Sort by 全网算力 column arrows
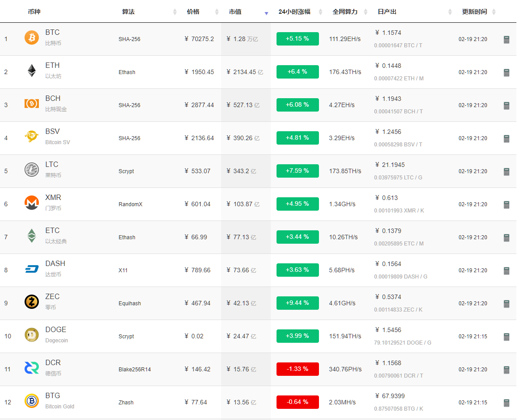Viewport: 524px width, 420px height. [x=365, y=12]
